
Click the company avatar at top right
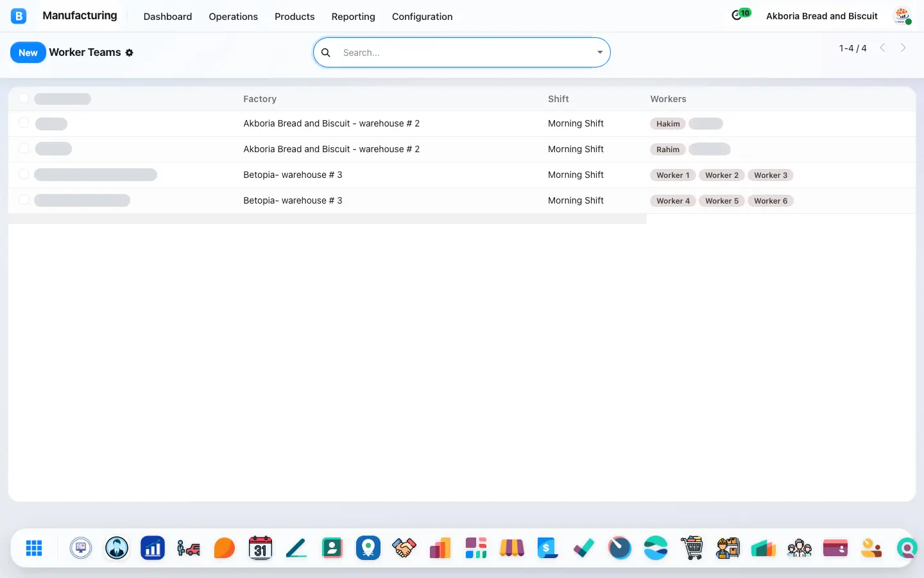903,16
